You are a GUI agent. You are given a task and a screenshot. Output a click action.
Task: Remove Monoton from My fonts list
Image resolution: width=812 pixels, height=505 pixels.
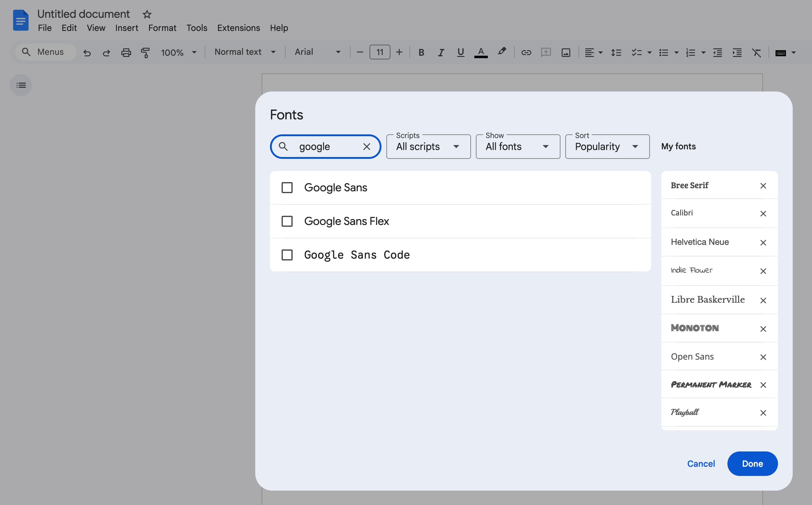coord(763,329)
